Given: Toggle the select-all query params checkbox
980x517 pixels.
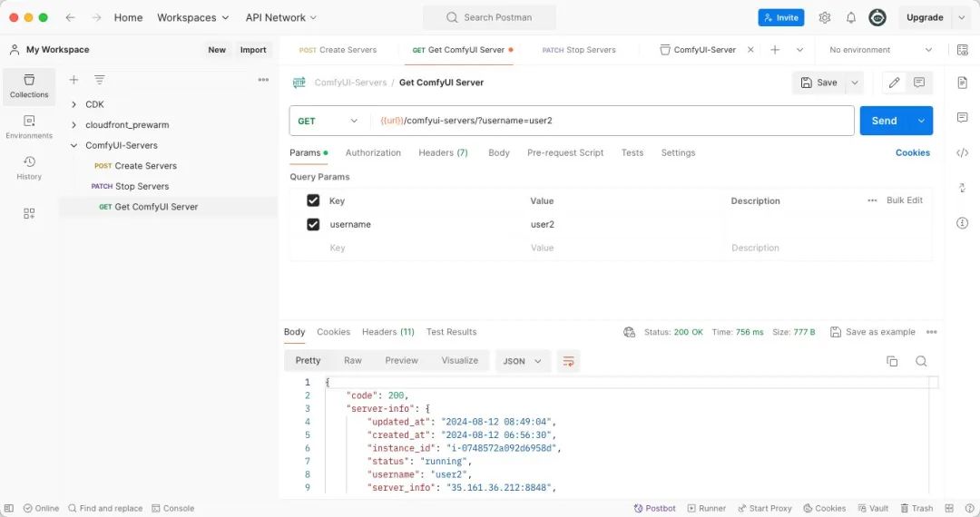Looking at the screenshot, I should (x=313, y=200).
